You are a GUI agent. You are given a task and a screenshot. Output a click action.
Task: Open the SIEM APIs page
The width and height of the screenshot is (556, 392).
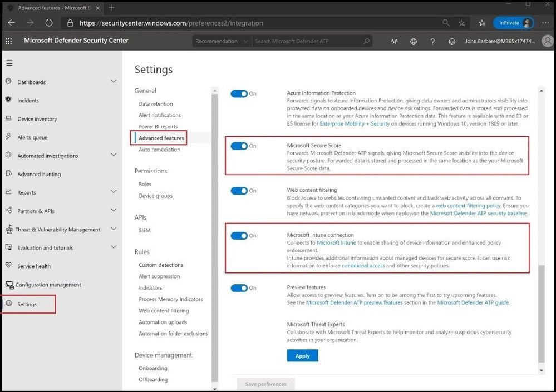[x=145, y=230]
